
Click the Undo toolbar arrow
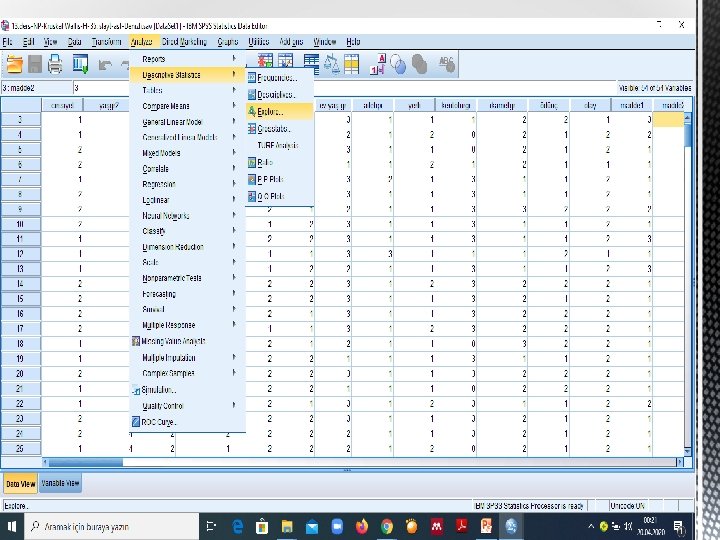(105, 65)
